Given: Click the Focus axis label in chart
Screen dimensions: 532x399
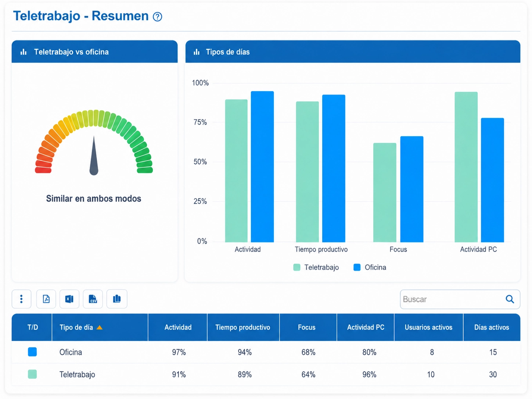Looking at the screenshot, I should click(398, 249).
